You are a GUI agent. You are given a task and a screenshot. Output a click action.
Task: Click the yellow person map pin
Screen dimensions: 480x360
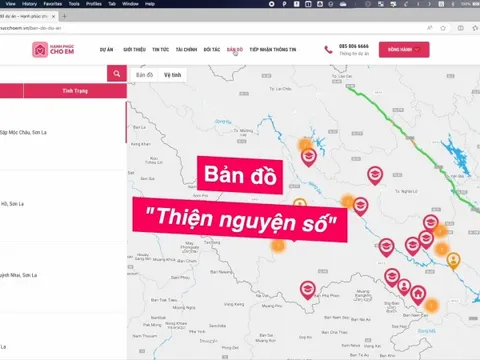click(x=453, y=260)
